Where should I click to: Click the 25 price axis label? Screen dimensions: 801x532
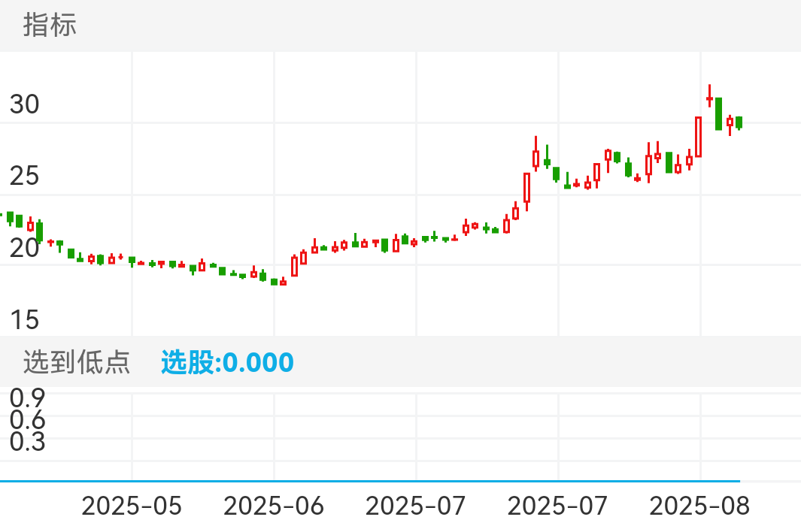(25, 176)
